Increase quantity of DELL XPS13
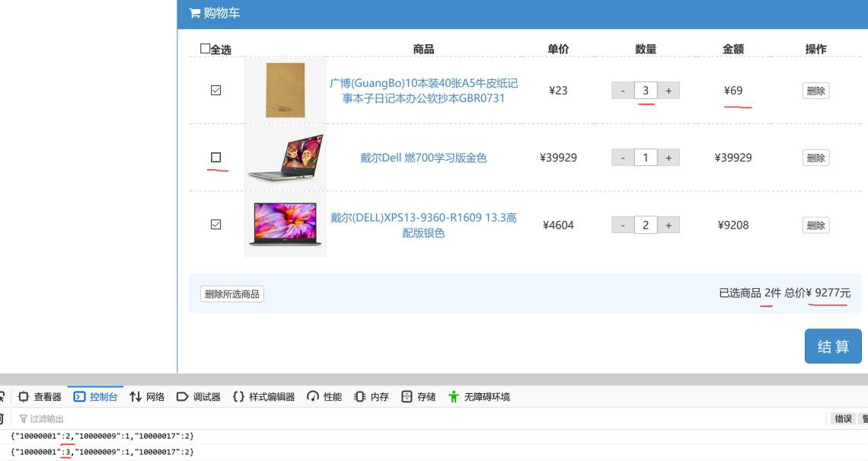 [x=669, y=225]
